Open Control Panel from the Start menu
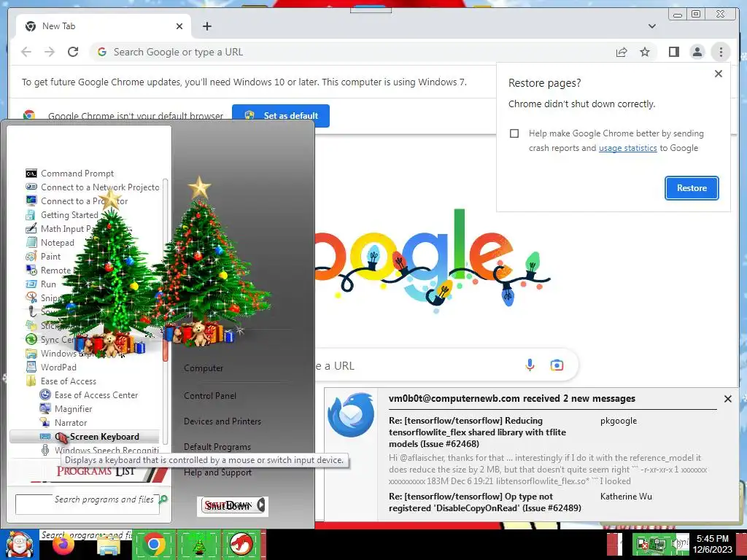The image size is (747, 560). 210,396
